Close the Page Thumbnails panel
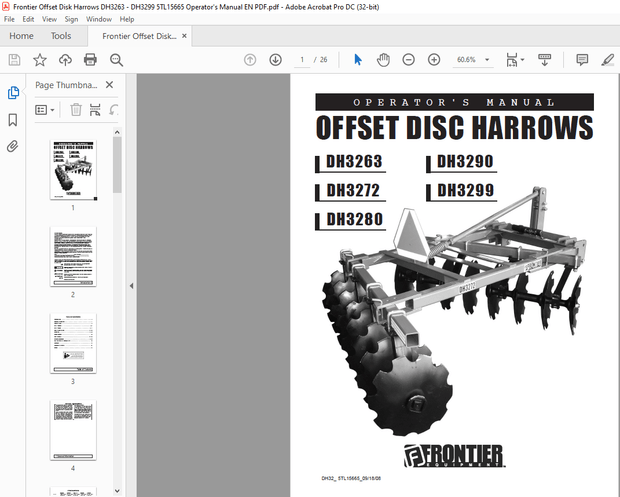 110,85
